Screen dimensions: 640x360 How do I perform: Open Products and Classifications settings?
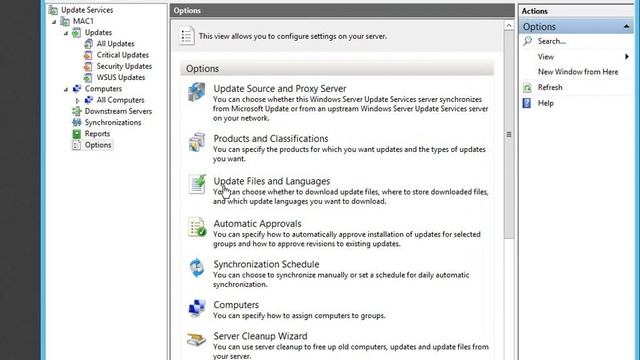click(271, 138)
